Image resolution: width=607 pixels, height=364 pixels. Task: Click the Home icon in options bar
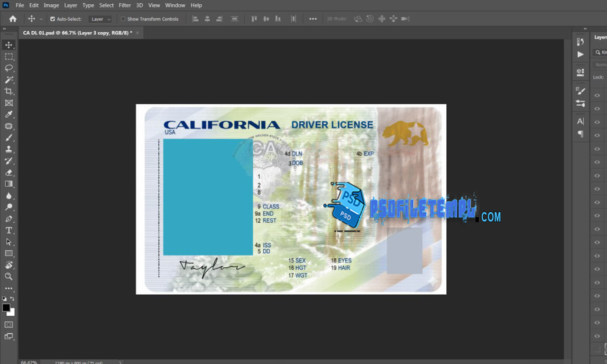(x=13, y=19)
